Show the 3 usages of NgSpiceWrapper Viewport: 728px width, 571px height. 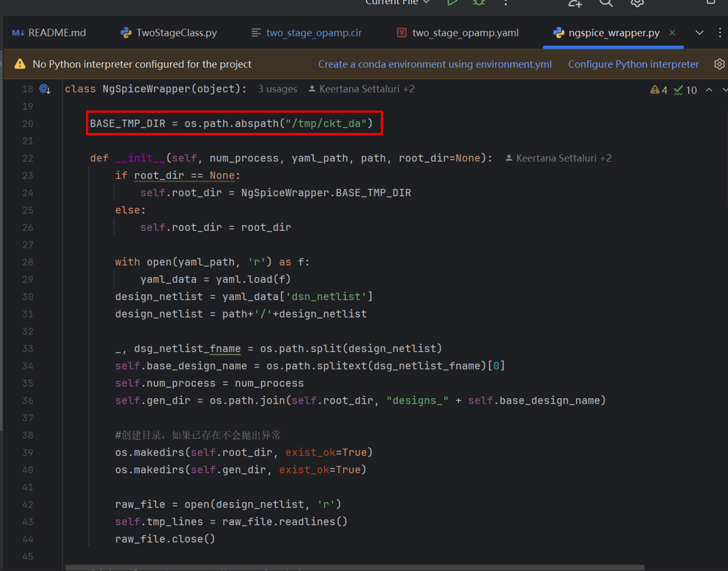(277, 89)
